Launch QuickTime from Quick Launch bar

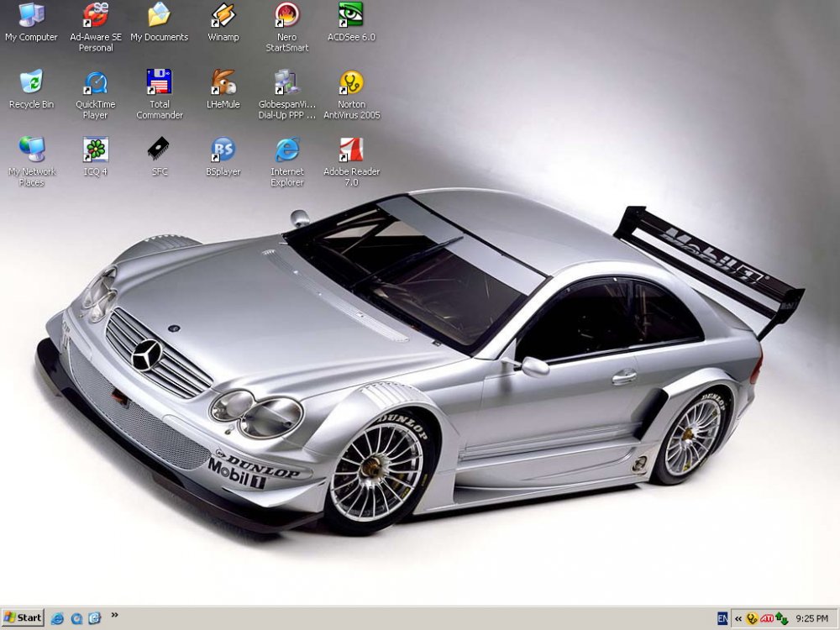click(x=76, y=618)
